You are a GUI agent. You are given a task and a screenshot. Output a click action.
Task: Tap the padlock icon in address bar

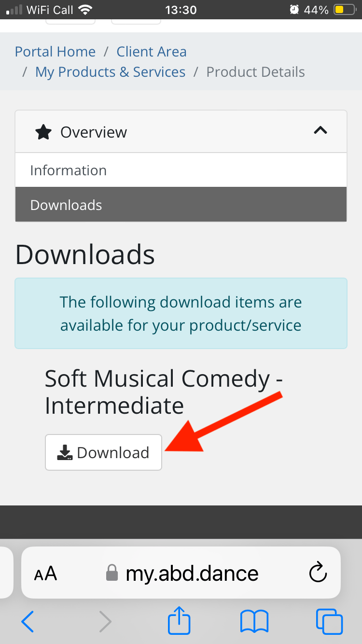point(112,574)
